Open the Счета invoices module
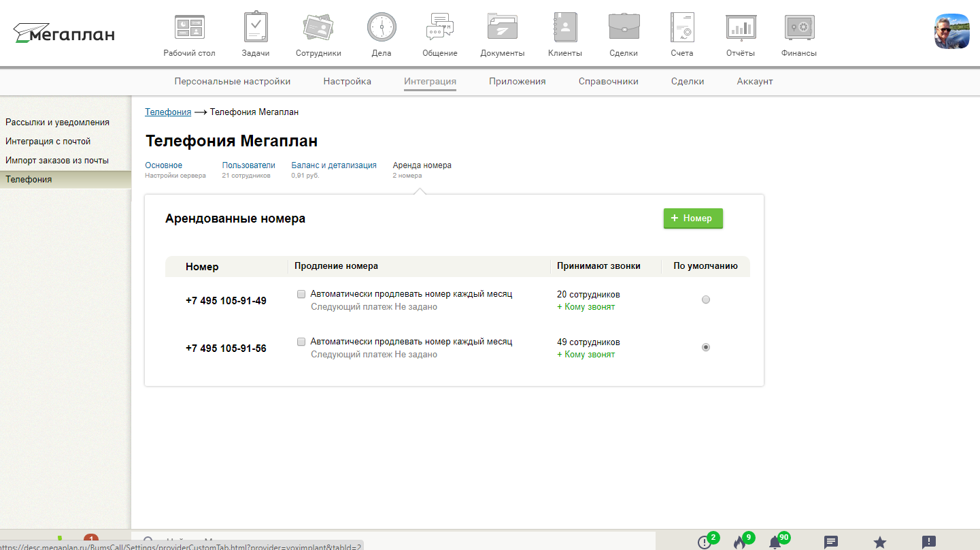Viewport: 980px width, 550px height. (681, 27)
